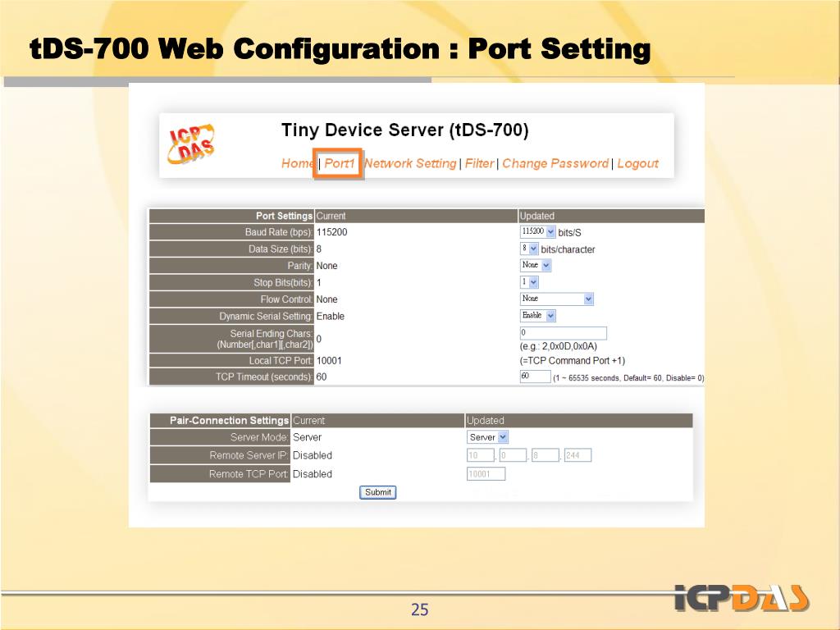840x630 pixels.
Task: Open the Filter page link
Action: pos(479,163)
